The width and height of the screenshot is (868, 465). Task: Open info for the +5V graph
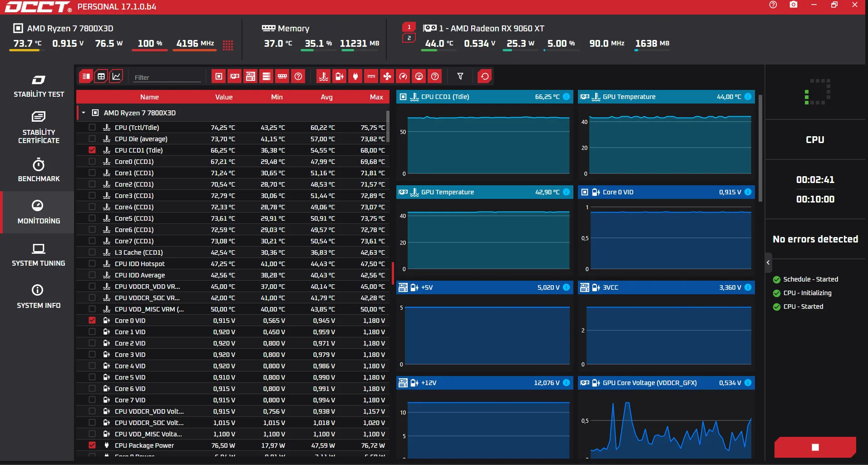point(567,287)
